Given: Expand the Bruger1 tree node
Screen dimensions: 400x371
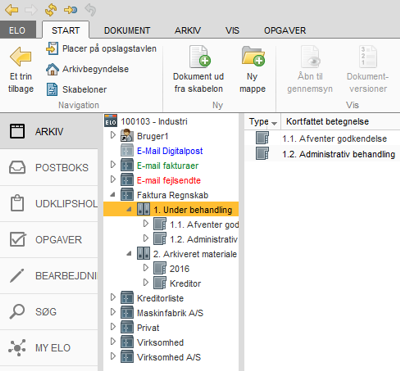Looking at the screenshot, I should pos(113,135).
